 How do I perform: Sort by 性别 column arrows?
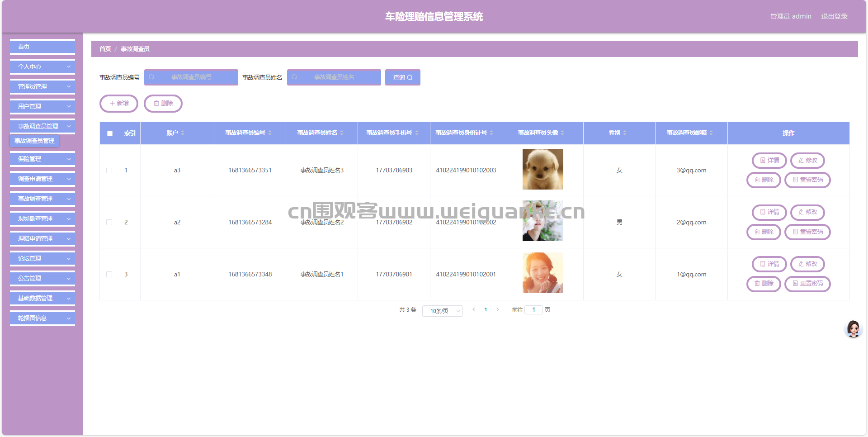tap(625, 133)
